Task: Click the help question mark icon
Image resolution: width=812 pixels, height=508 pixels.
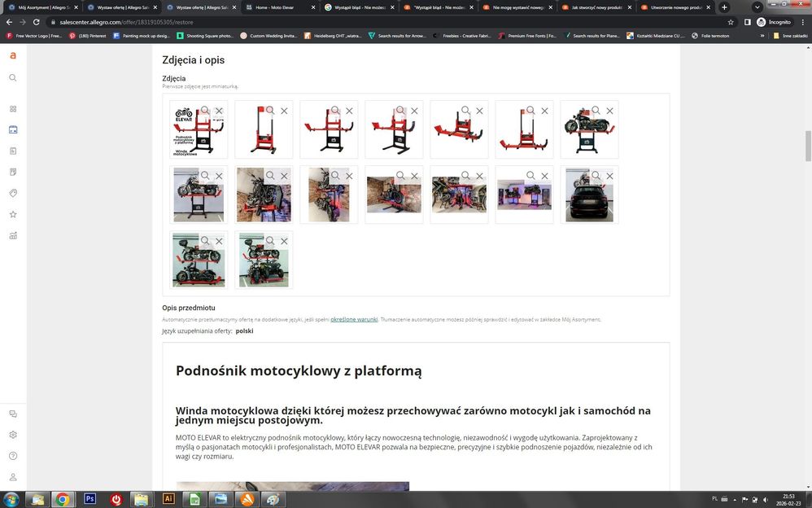Action: click(12, 456)
